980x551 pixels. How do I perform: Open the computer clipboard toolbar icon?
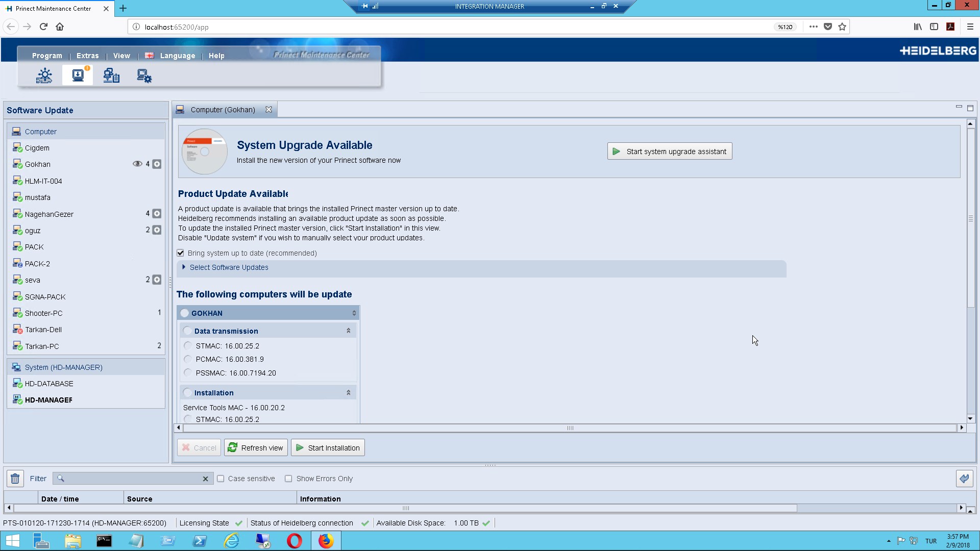pos(111,76)
